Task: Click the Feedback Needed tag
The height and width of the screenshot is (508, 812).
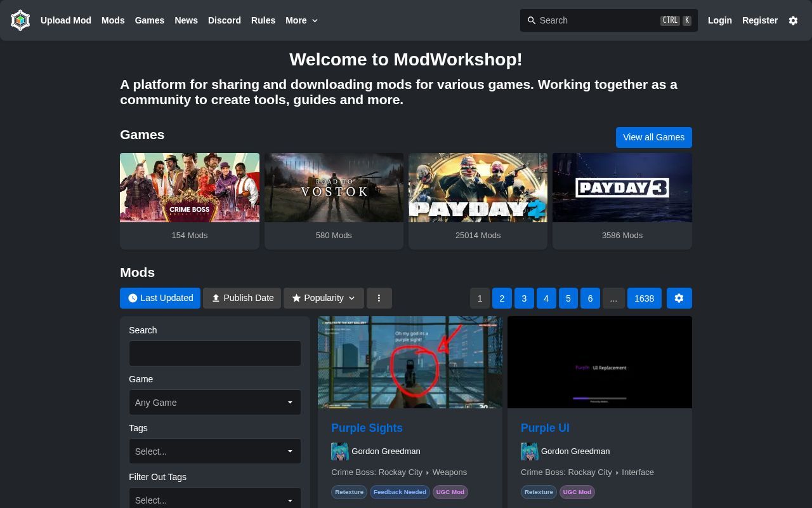Action: pos(400,492)
